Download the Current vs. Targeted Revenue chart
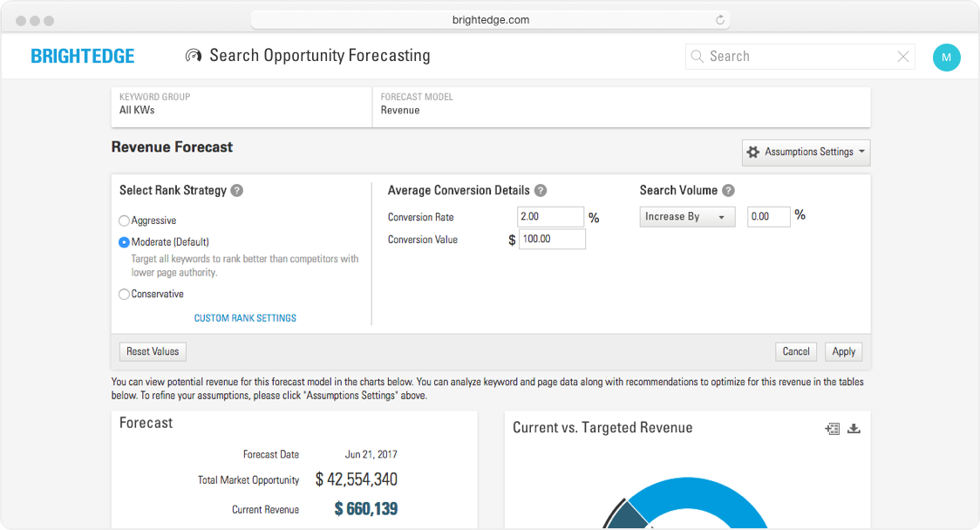Image resolution: width=980 pixels, height=530 pixels. (x=854, y=428)
